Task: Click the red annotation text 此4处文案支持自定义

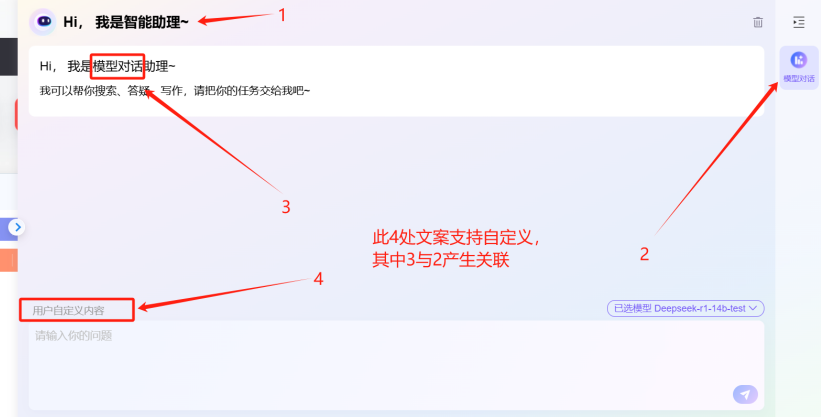Action: tap(456, 238)
